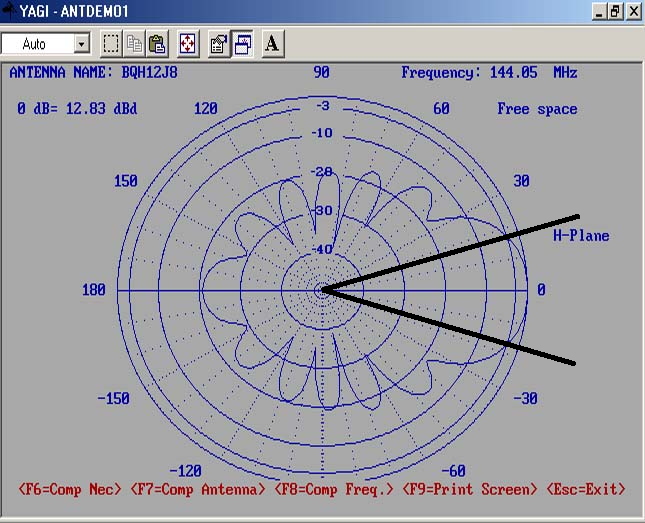Open the Auto font size dropdown arrow

pos(82,44)
